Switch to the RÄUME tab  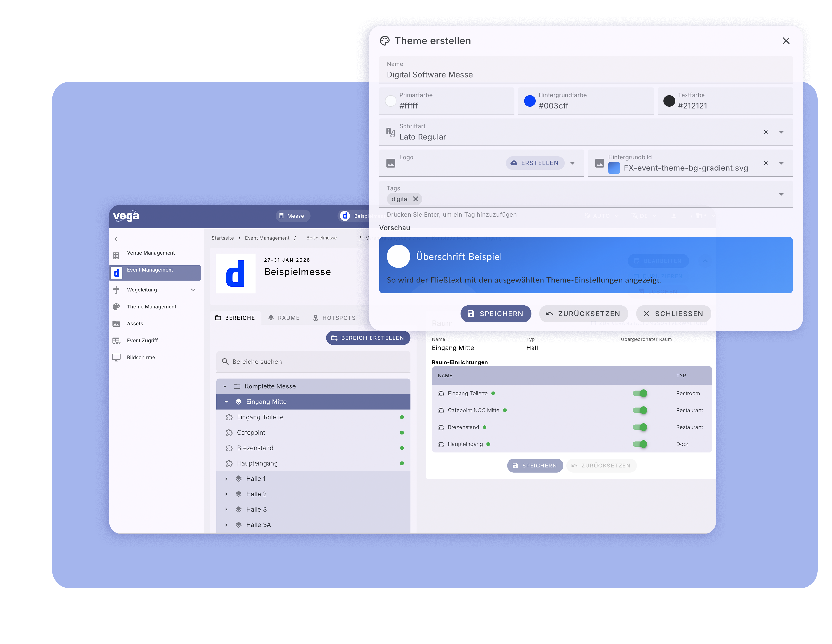click(x=284, y=318)
